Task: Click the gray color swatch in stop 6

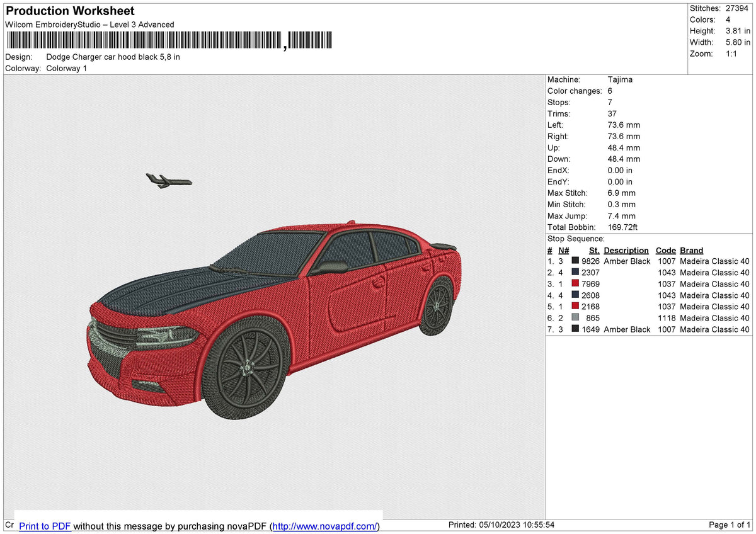Action: (x=575, y=318)
